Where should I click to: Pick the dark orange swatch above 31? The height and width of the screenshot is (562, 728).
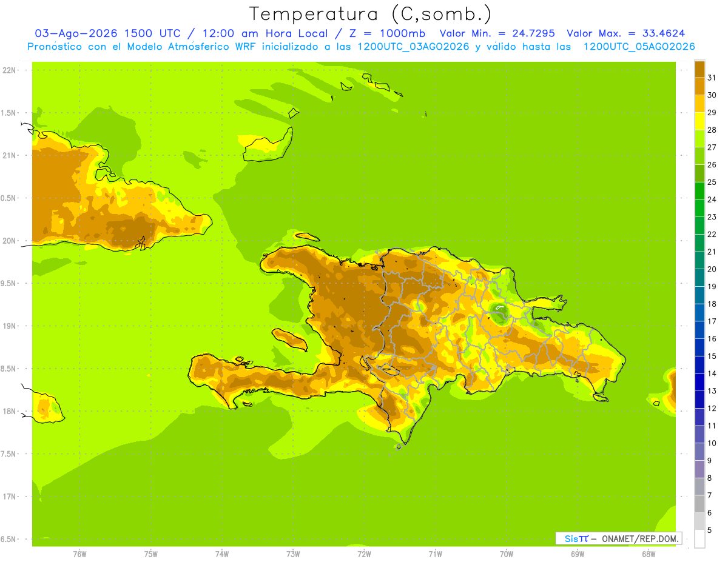pos(699,69)
